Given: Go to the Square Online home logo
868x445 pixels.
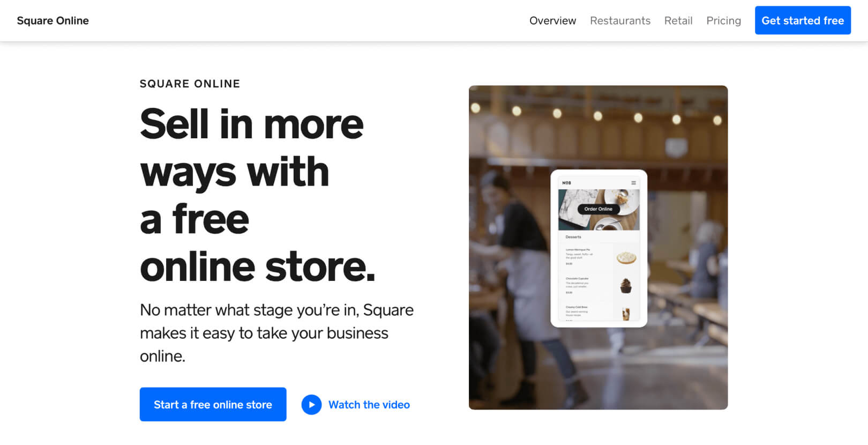Looking at the screenshot, I should coord(53,20).
